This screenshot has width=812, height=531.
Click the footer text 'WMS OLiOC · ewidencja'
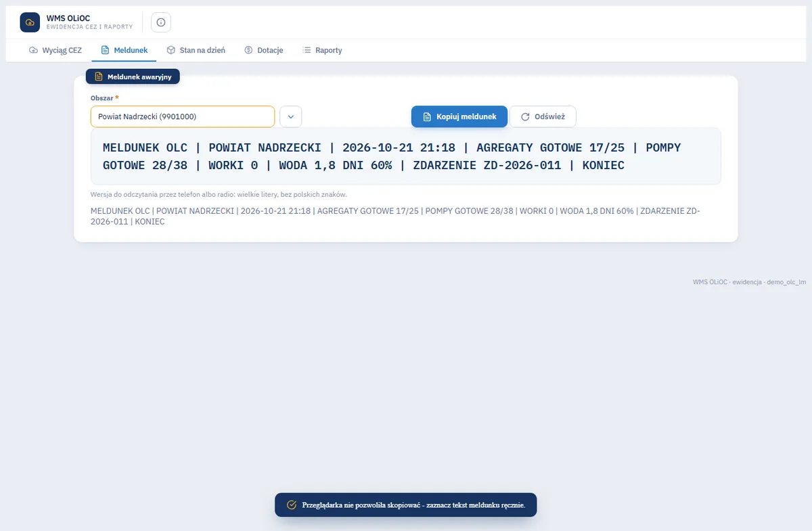click(750, 282)
